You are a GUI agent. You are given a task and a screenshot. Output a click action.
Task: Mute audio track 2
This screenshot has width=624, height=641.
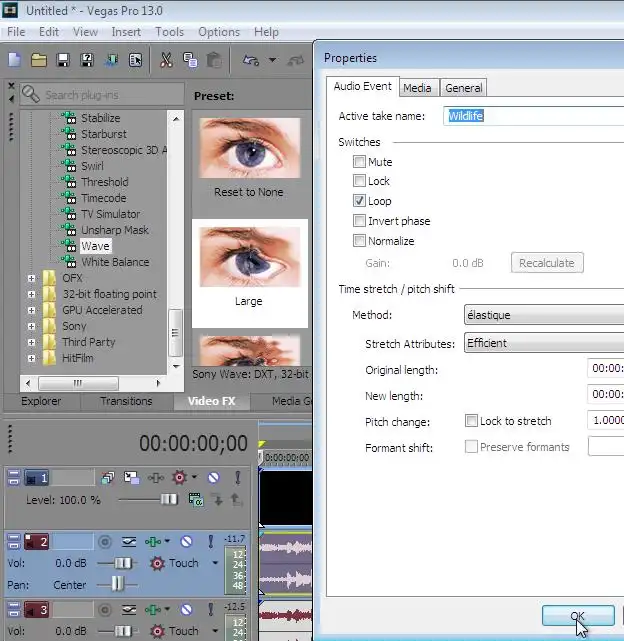pyautogui.click(x=186, y=542)
